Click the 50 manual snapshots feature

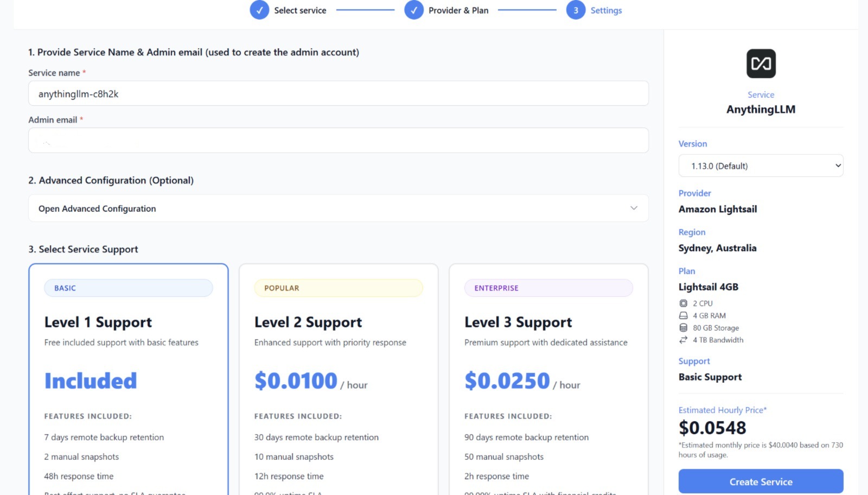504,457
